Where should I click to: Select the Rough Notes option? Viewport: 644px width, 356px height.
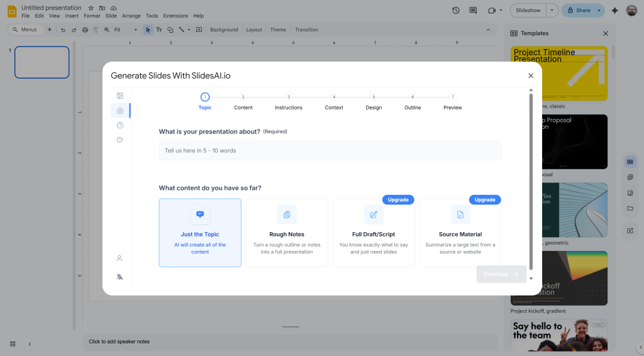pyautogui.click(x=287, y=233)
